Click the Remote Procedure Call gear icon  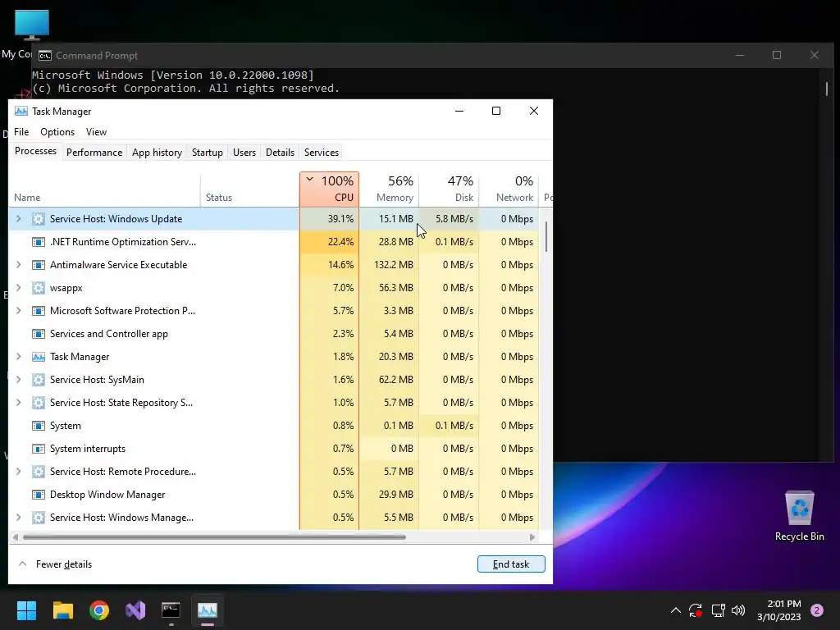coord(38,472)
